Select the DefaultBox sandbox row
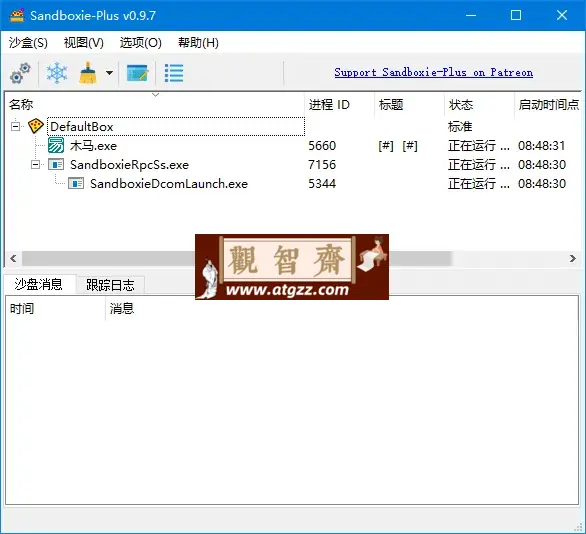 (176, 126)
